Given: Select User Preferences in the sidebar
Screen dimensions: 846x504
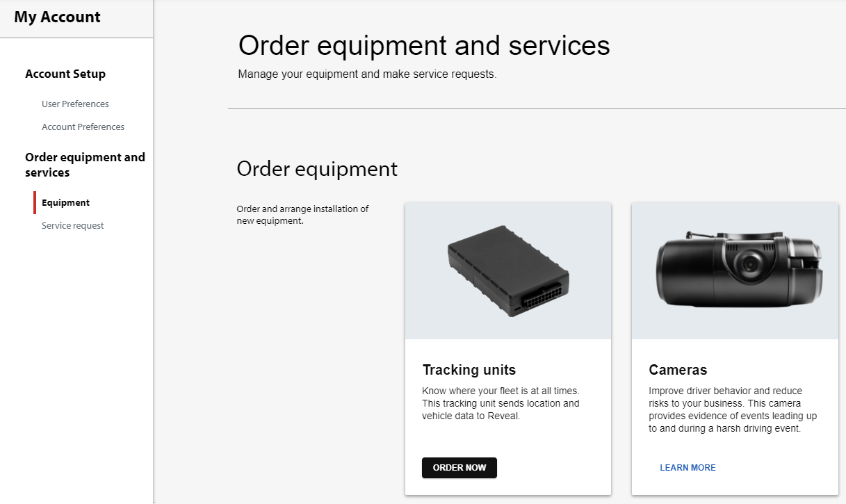Looking at the screenshot, I should point(75,104).
